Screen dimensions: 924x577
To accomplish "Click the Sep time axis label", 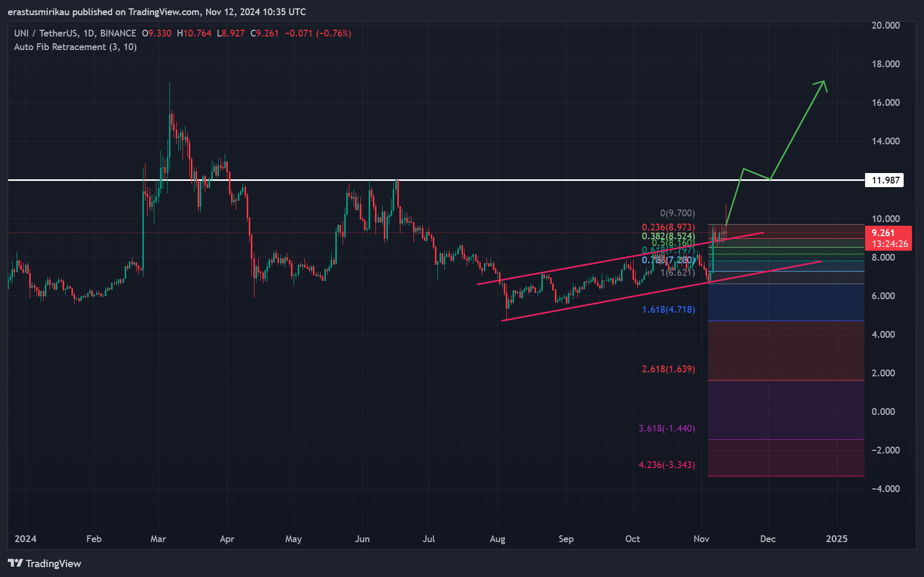I will (566, 539).
